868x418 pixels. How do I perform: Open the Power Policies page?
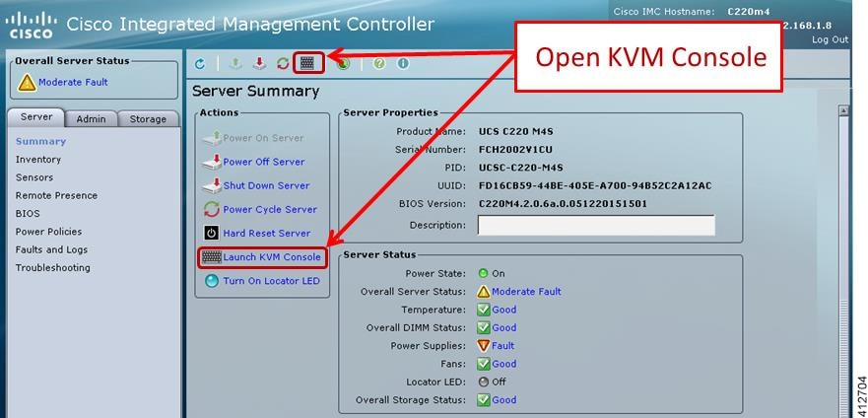(48, 232)
